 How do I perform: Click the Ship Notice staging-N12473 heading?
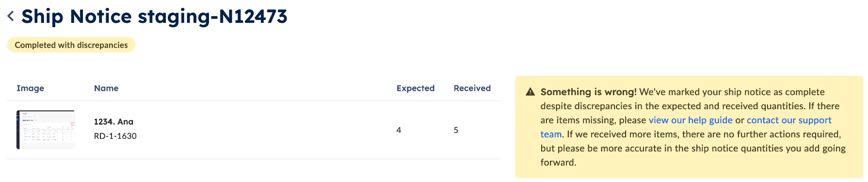[x=154, y=17]
